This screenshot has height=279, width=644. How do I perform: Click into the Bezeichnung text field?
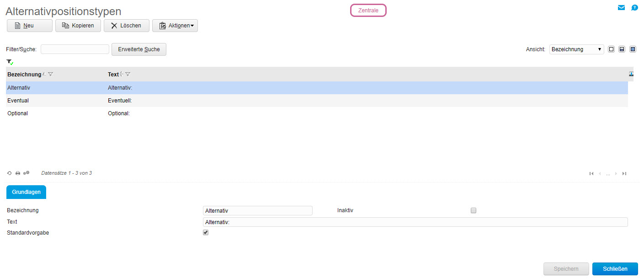[258, 210]
